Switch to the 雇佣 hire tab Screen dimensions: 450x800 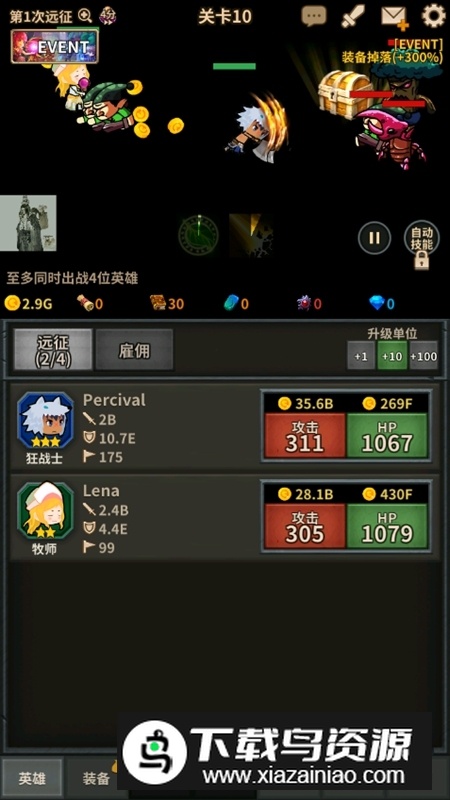point(134,349)
